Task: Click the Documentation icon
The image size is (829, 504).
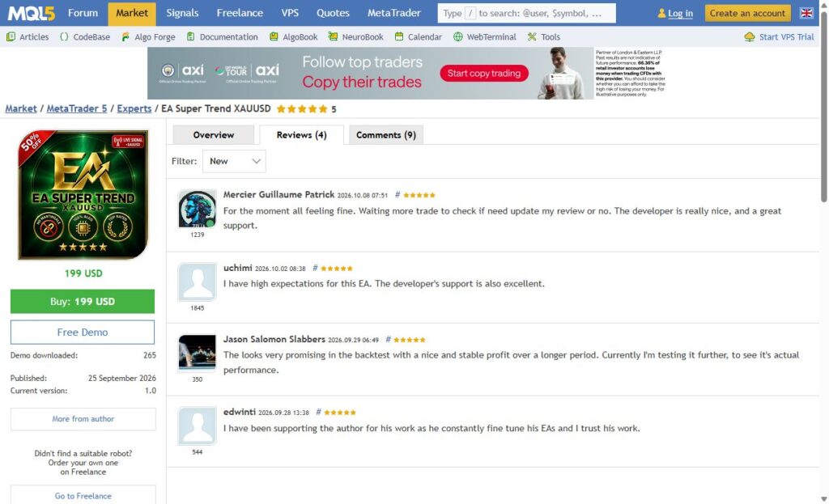Action: coord(190,36)
